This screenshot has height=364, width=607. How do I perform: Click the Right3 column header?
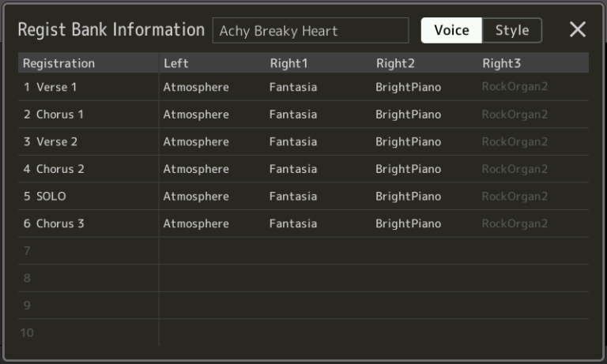click(502, 63)
